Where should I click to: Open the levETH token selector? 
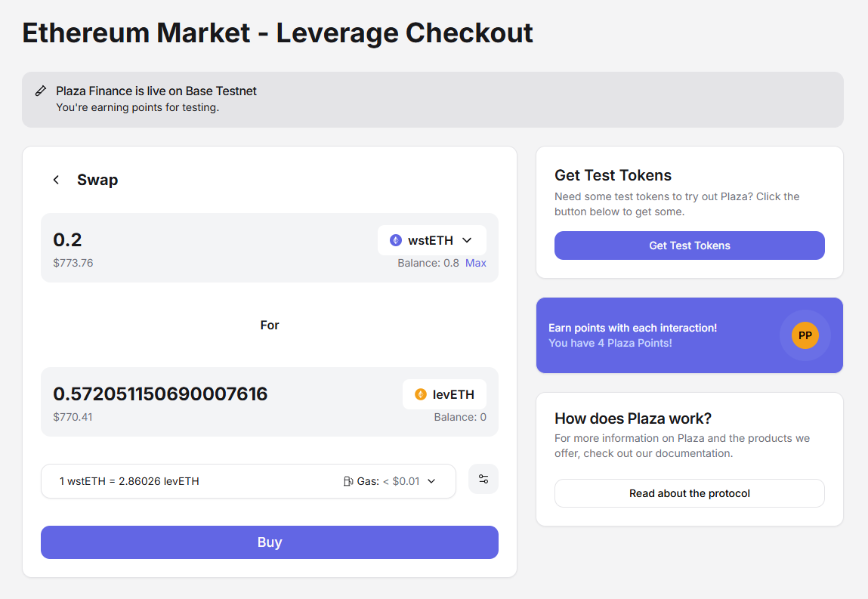click(444, 394)
